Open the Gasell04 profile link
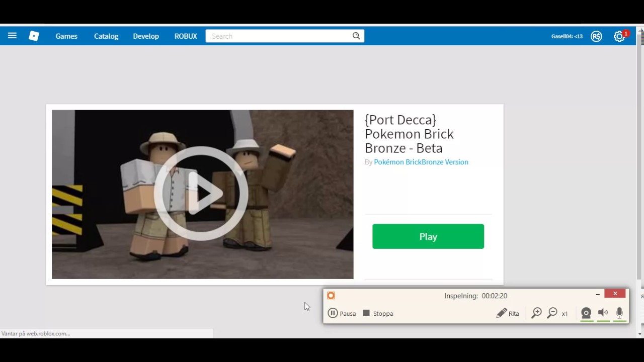644x362 pixels. click(x=567, y=36)
